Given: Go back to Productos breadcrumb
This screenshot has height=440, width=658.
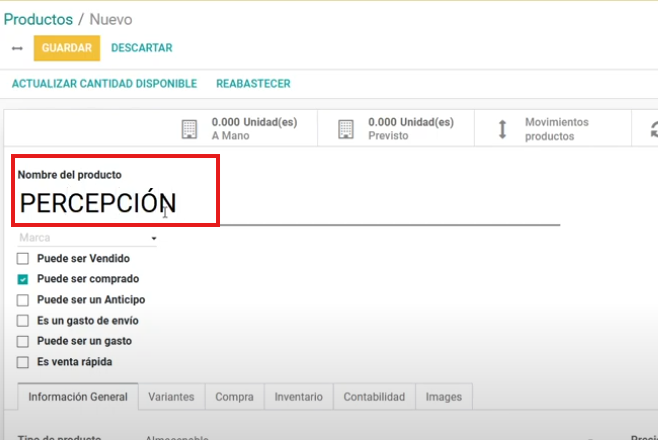Looking at the screenshot, I should coord(38,19).
